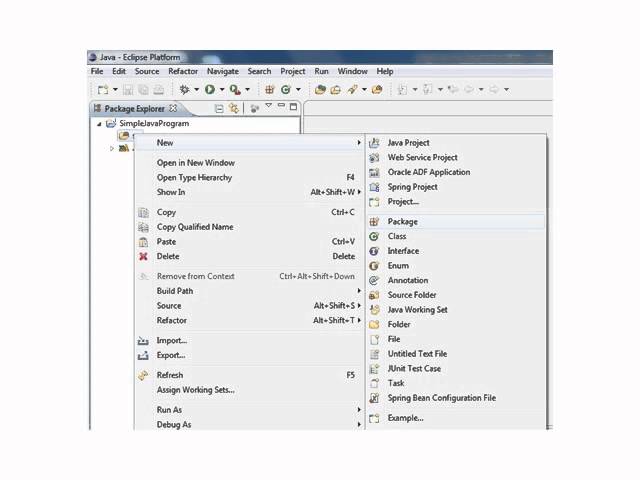The height and width of the screenshot is (480, 640).
Task: Select JUnit Test Case
Action: coord(456,369)
